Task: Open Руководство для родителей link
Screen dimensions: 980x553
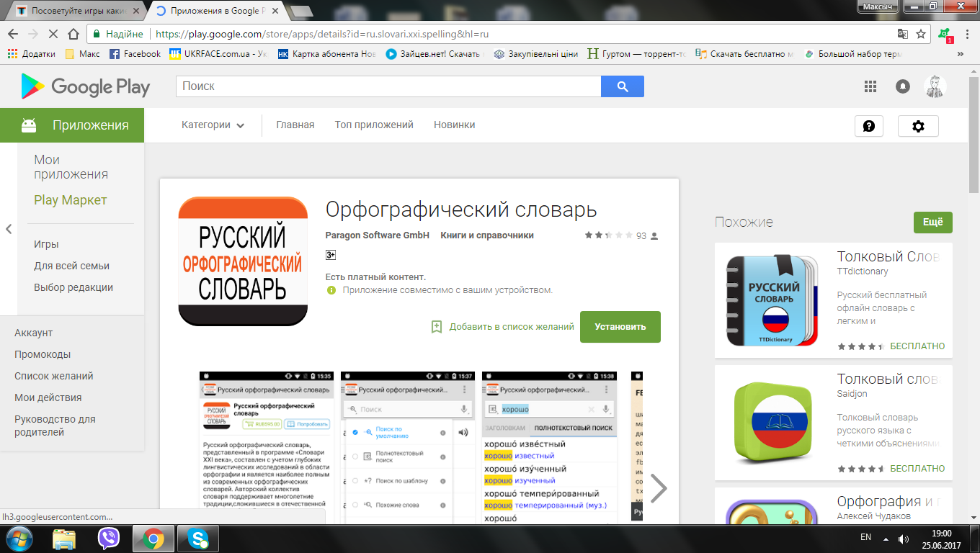Action: (x=55, y=426)
